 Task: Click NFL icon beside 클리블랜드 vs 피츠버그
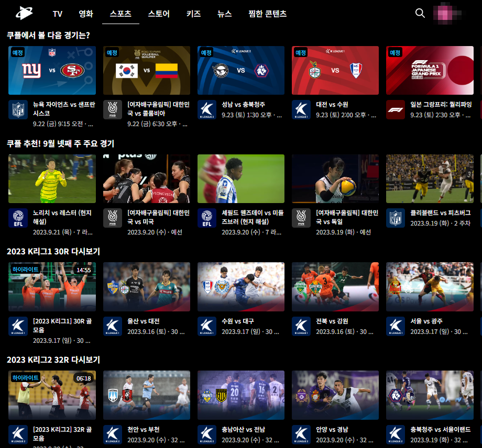click(396, 218)
